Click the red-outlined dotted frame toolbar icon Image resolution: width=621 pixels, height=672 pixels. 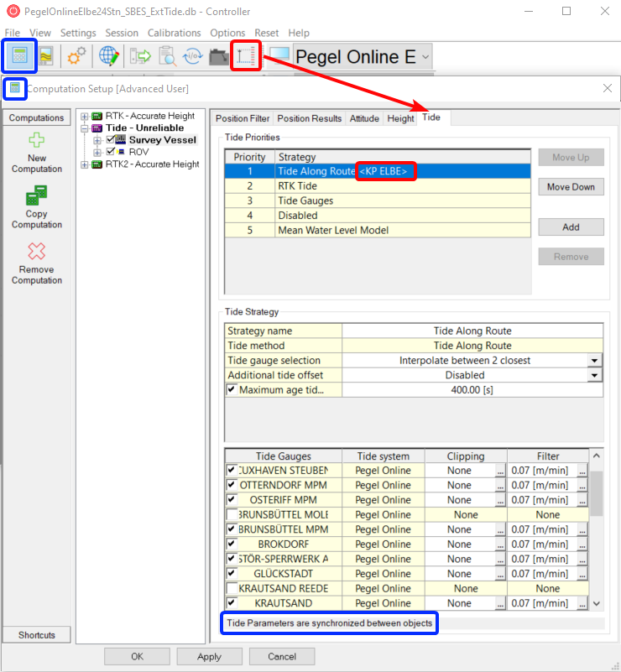point(244,56)
